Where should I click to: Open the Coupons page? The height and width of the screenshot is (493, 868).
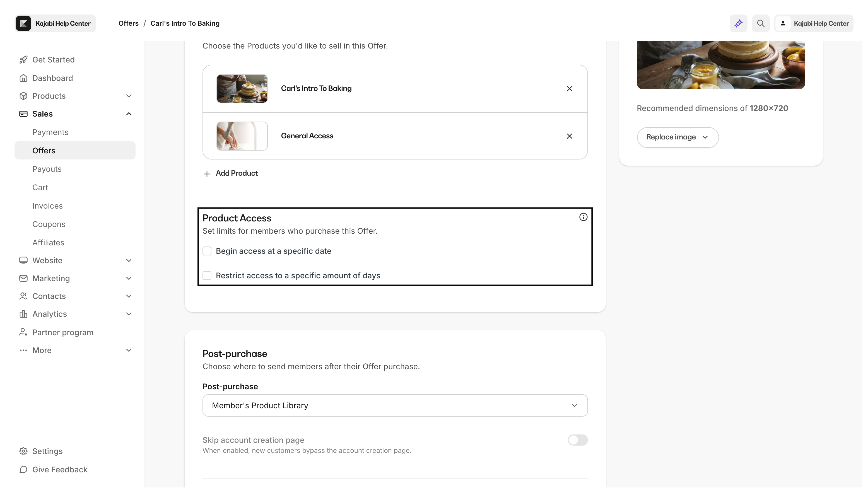tap(49, 224)
